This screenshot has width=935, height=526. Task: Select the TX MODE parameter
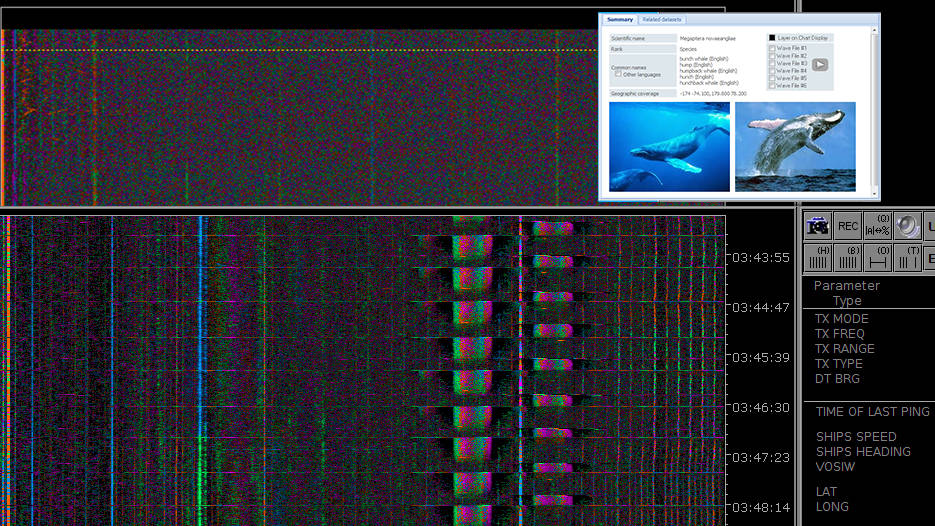[x=841, y=319]
